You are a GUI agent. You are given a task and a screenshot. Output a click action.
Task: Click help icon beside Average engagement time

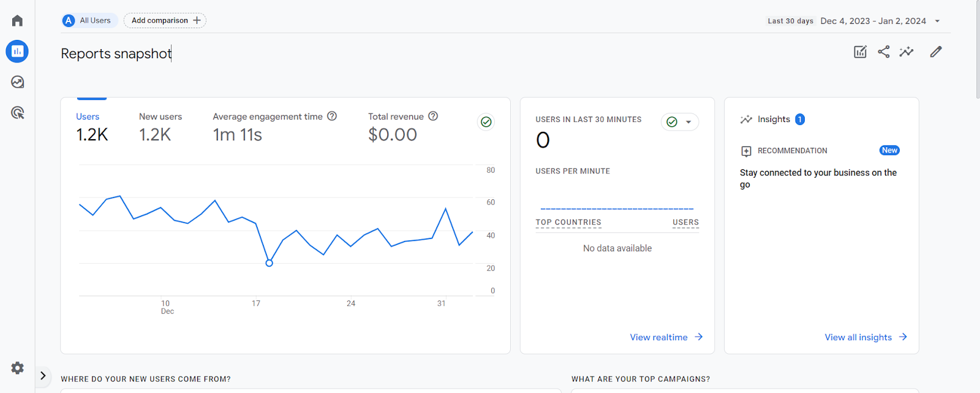click(332, 116)
